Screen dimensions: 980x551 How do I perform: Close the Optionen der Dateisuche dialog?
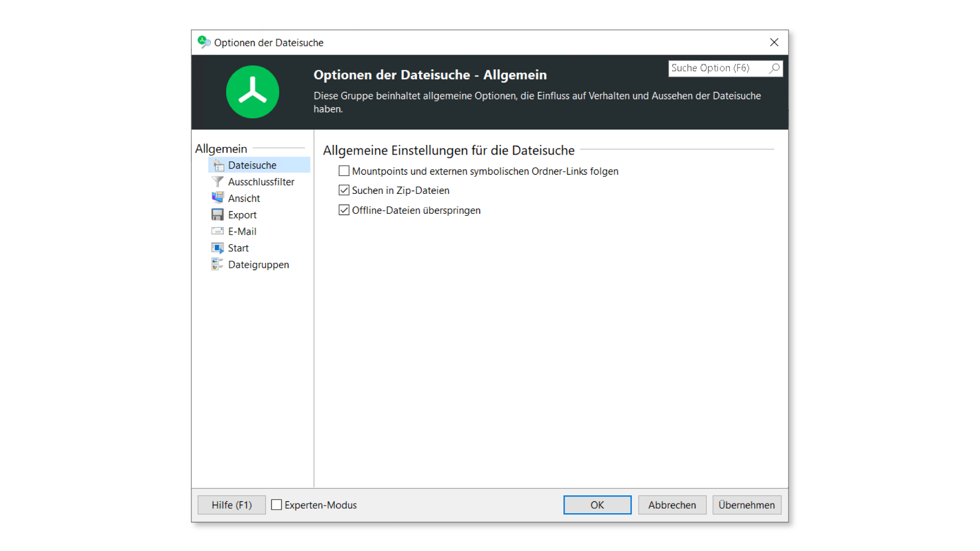774,42
